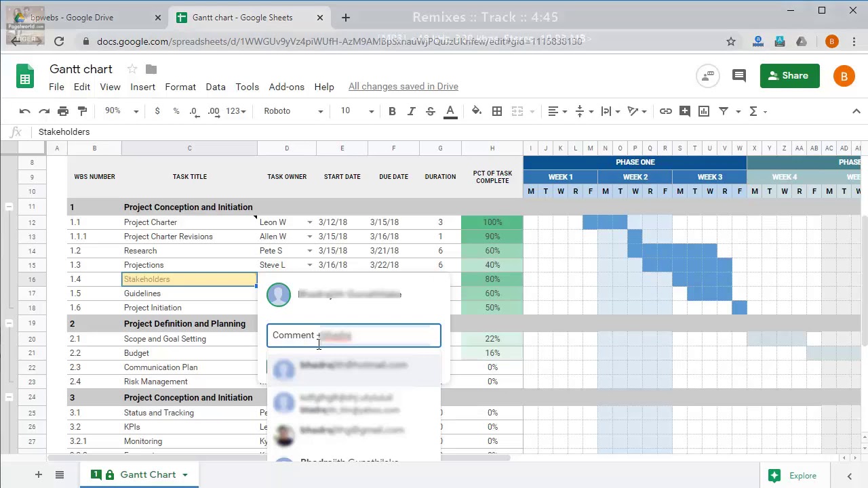
Task: Click the Redo icon in toolbar
Action: coord(44,111)
